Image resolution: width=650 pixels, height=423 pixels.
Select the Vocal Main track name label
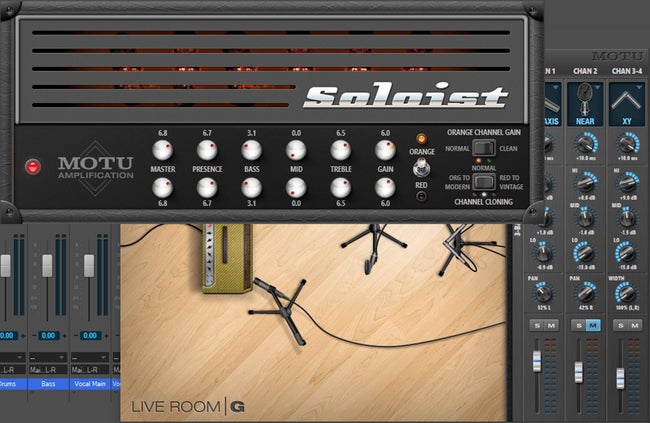click(90, 384)
